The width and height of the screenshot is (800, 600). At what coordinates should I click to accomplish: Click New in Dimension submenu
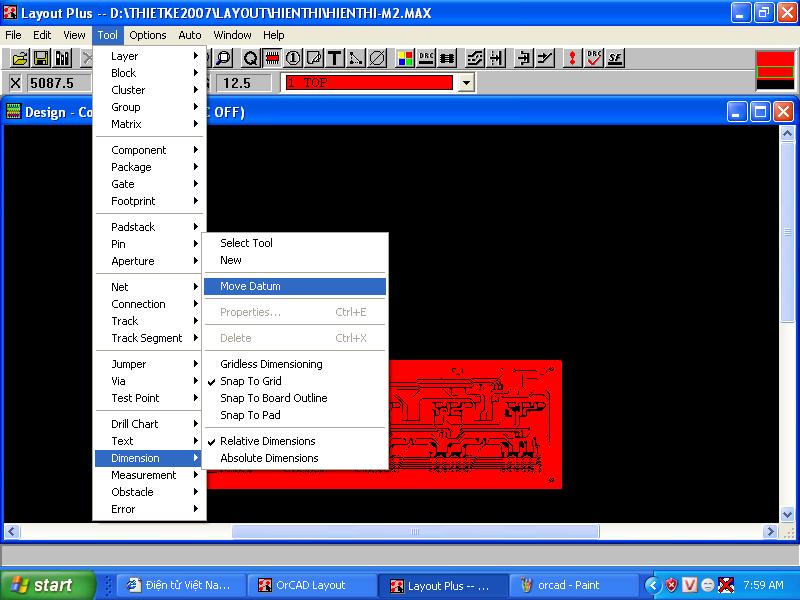click(x=295, y=260)
